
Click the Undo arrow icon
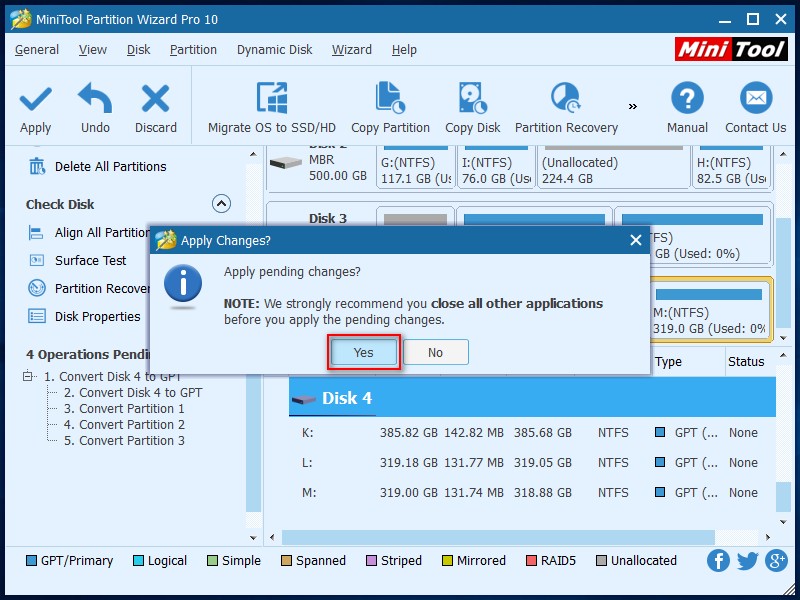click(x=95, y=97)
